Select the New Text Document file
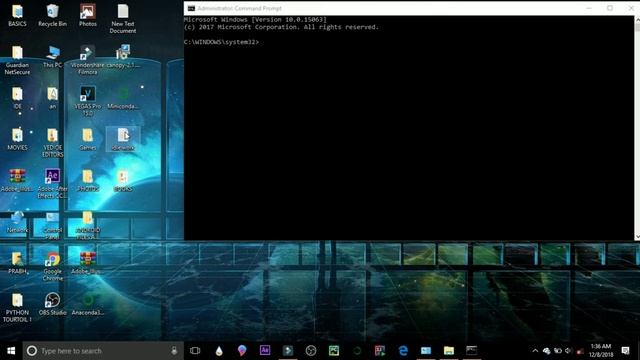 click(x=122, y=19)
